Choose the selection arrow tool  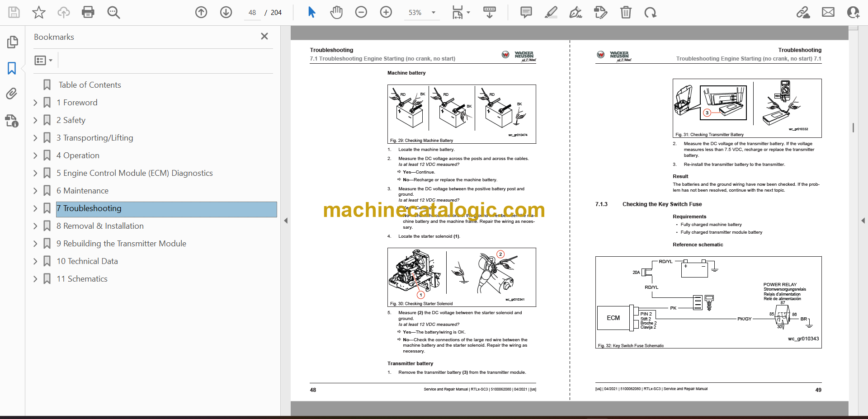[311, 12]
